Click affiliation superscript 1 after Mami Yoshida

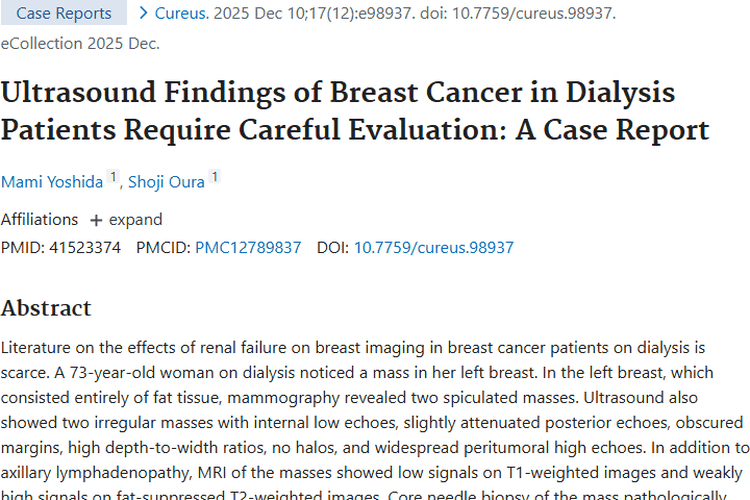(113, 177)
